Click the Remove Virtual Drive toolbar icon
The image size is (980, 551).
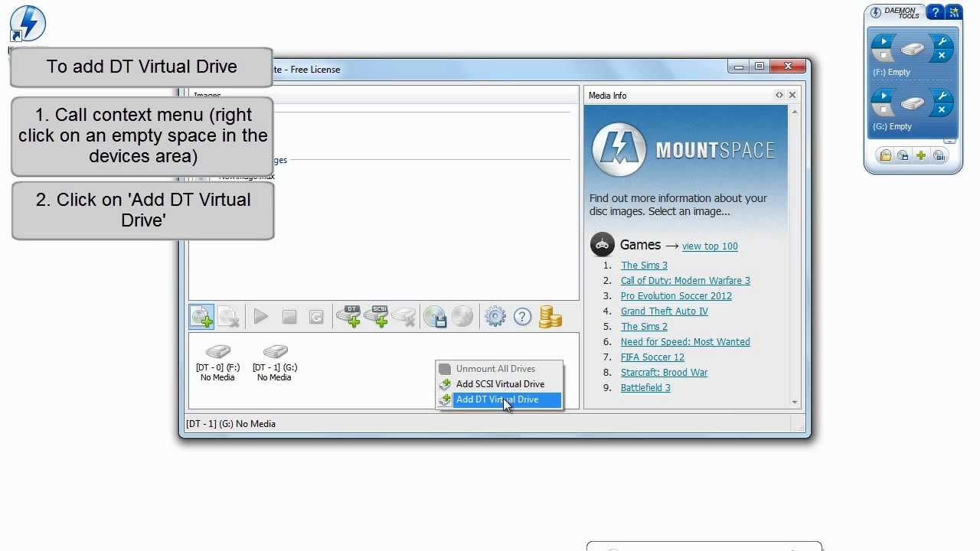(x=403, y=317)
